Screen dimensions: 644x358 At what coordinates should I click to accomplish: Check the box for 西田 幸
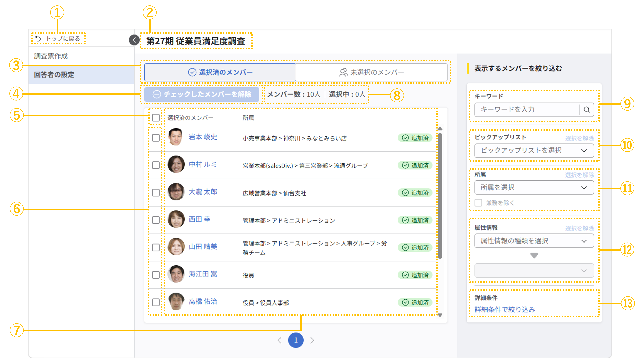[x=156, y=220]
